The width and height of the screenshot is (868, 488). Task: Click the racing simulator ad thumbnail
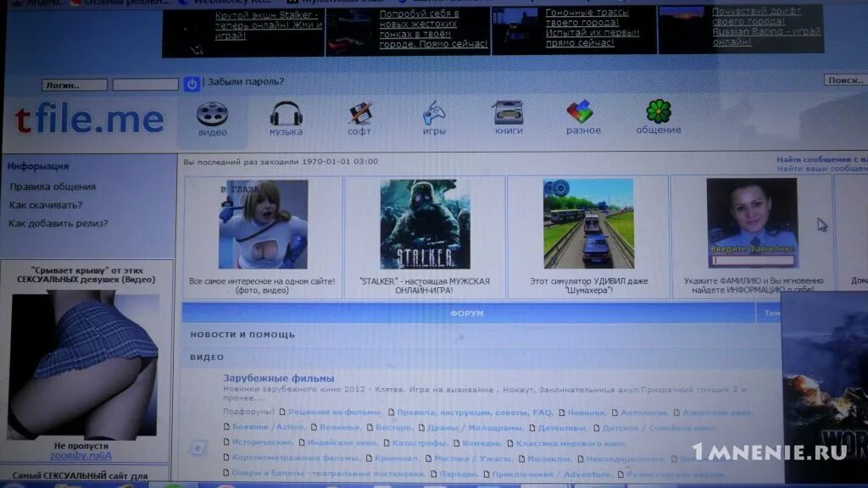pos(588,224)
